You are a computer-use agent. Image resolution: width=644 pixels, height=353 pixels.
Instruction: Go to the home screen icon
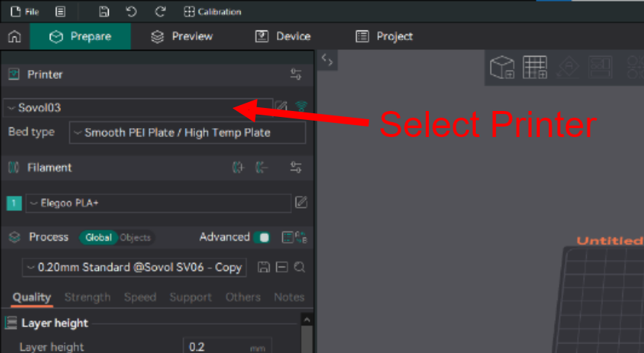[14, 36]
